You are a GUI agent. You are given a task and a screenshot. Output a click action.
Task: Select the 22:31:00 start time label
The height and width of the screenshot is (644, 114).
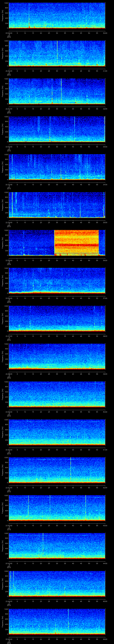(9, 109)
